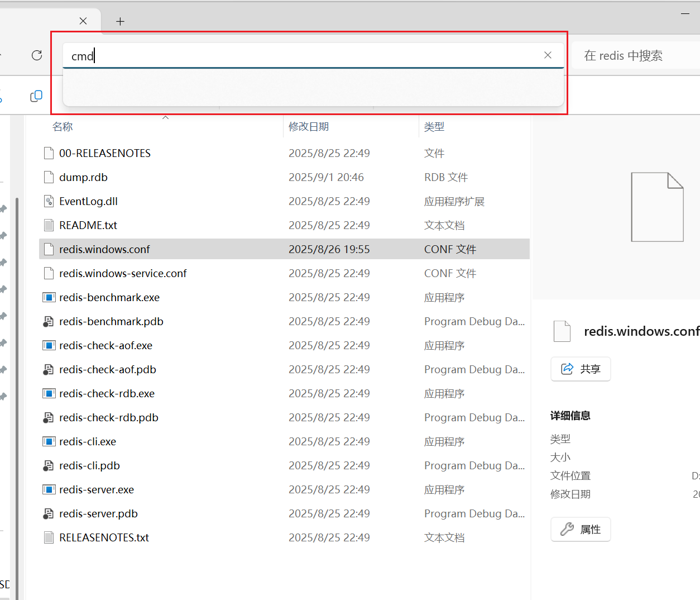The height and width of the screenshot is (600, 700).
Task: Select the RELEASENOTES.txt document icon
Action: pos(49,537)
